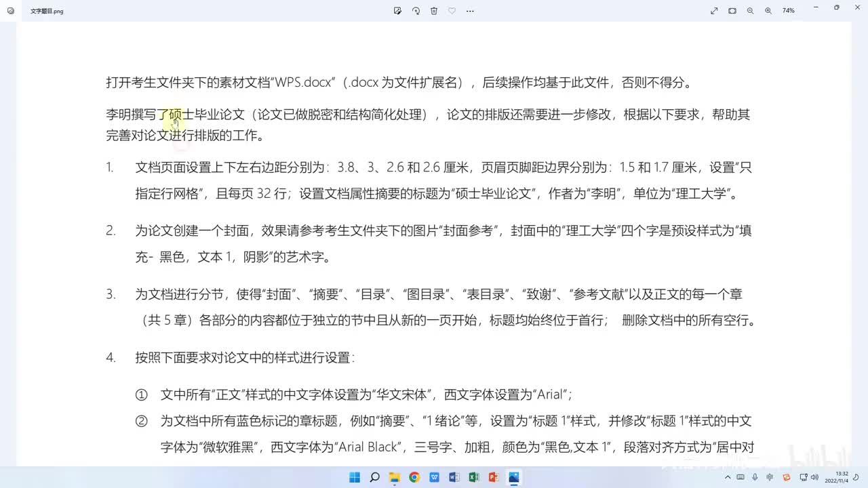This screenshot has width=868, height=488.
Task: Click the text "按照下面要求对论文中的样式进行设置"
Action: (241, 358)
